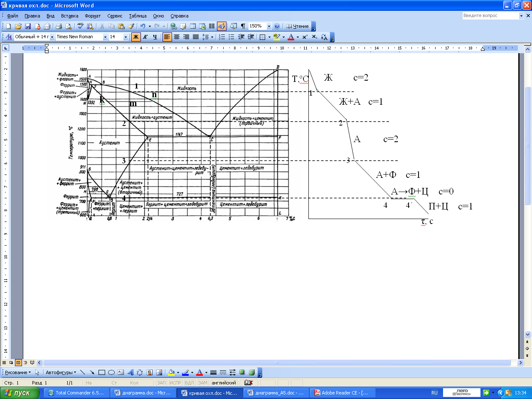The width and height of the screenshot is (532, 399).
Task: Toggle the Drawing toolbar button
Action: click(222, 26)
